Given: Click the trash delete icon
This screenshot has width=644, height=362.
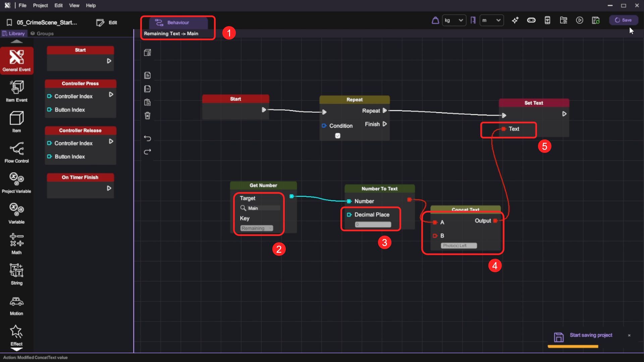Looking at the screenshot, I should [147, 116].
